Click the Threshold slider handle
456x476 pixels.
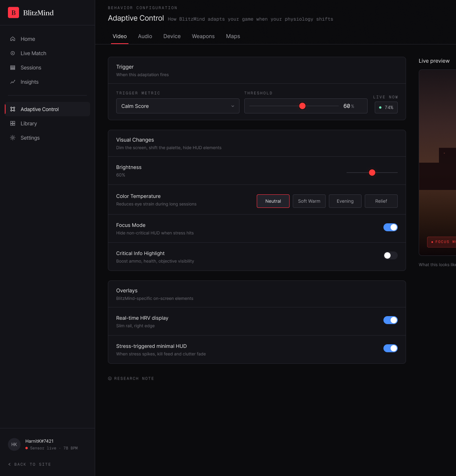(x=303, y=106)
